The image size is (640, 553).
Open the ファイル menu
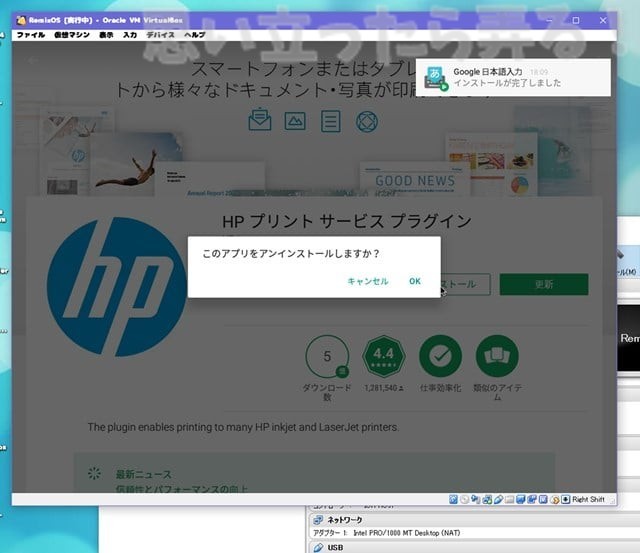pos(31,35)
